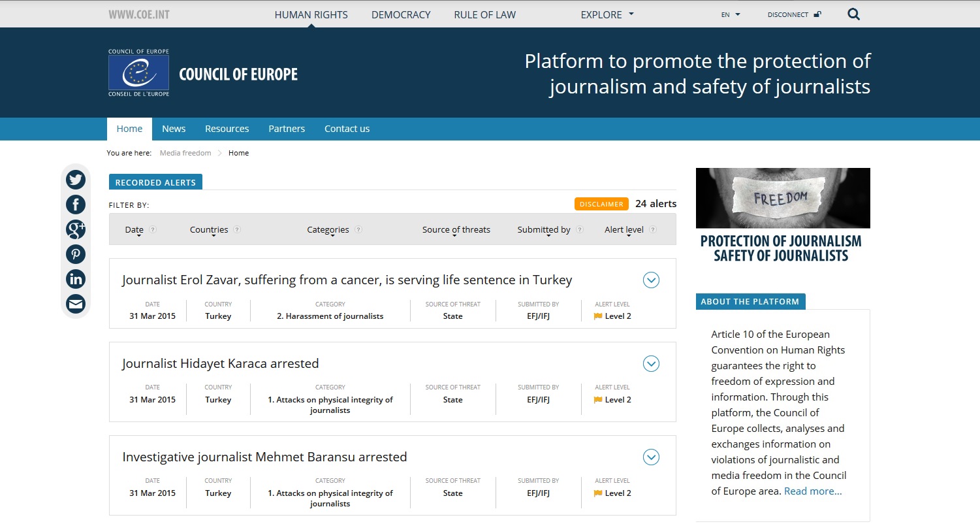
Task: Expand the Hidayet Karaca arrest alert
Action: coord(651,363)
